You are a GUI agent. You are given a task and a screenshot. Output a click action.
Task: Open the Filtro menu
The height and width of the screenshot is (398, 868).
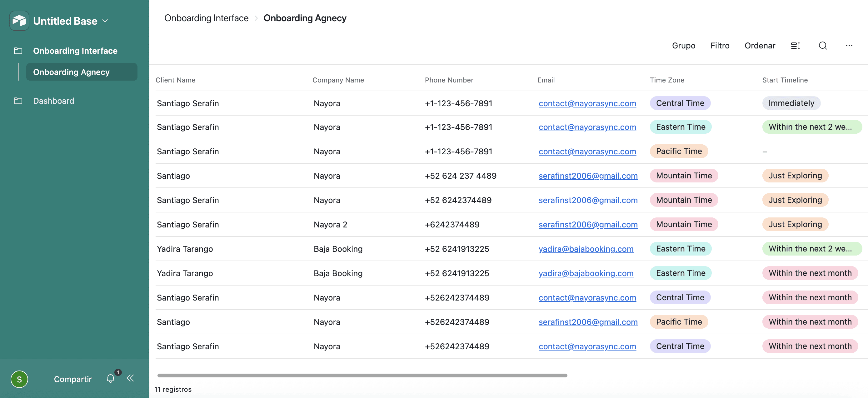coord(720,46)
